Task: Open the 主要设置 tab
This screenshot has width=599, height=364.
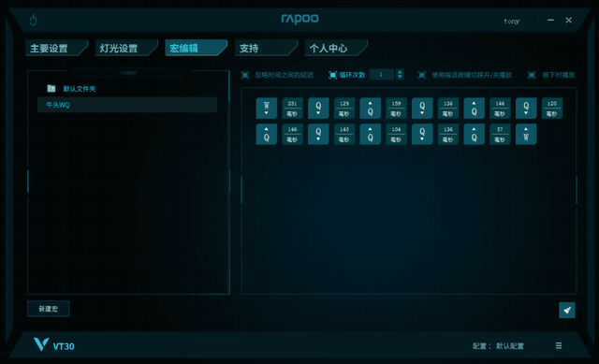Action: [56, 48]
